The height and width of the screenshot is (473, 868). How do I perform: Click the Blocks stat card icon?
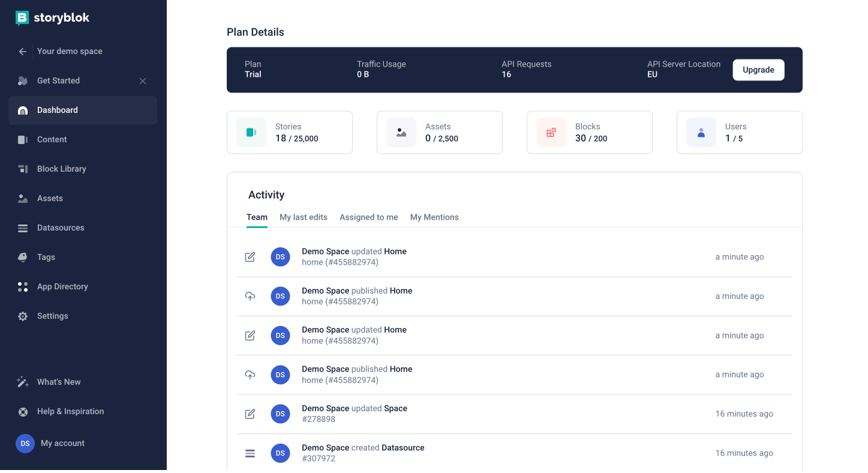(551, 132)
